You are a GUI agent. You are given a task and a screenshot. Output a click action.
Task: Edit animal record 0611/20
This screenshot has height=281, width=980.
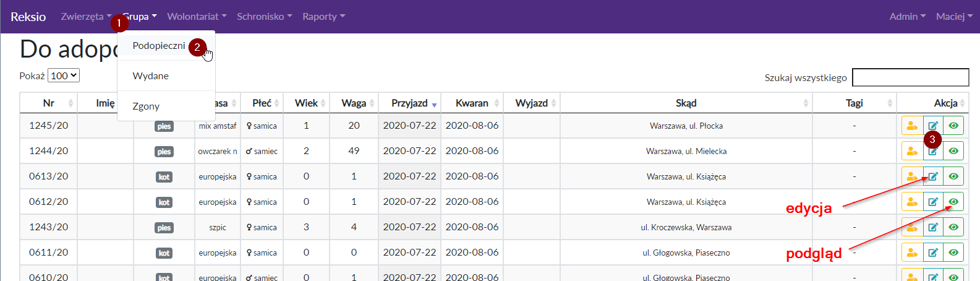pos(933,253)
